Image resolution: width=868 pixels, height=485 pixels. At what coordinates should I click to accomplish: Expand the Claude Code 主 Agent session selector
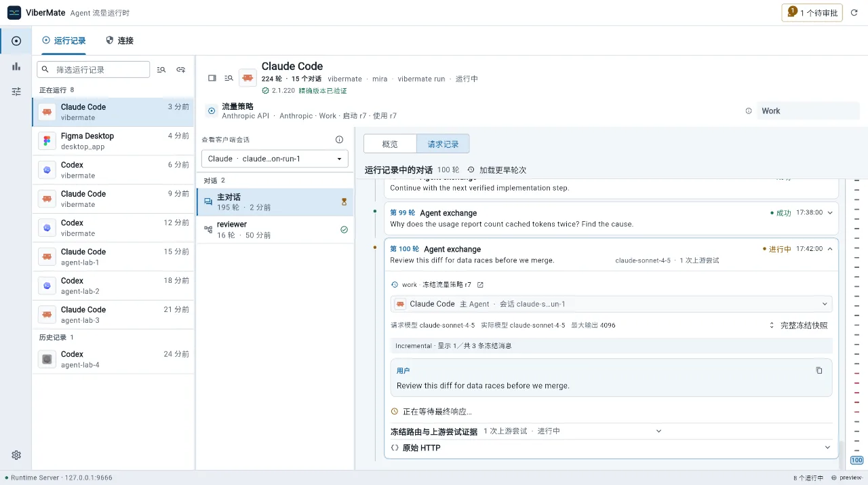[x=611, y=304]
